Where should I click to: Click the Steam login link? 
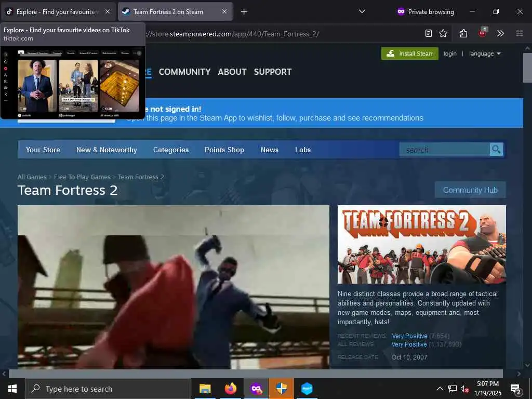point(450,54)
